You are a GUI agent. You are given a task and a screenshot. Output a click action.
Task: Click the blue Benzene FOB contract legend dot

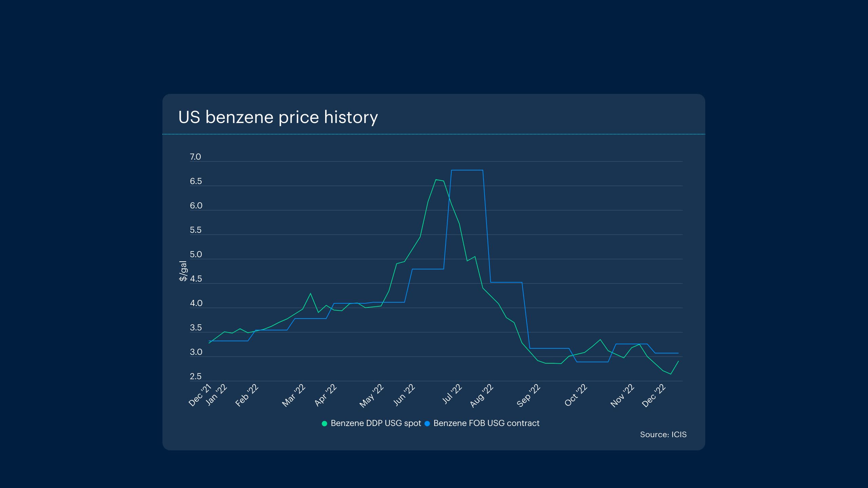click(427, 424)
